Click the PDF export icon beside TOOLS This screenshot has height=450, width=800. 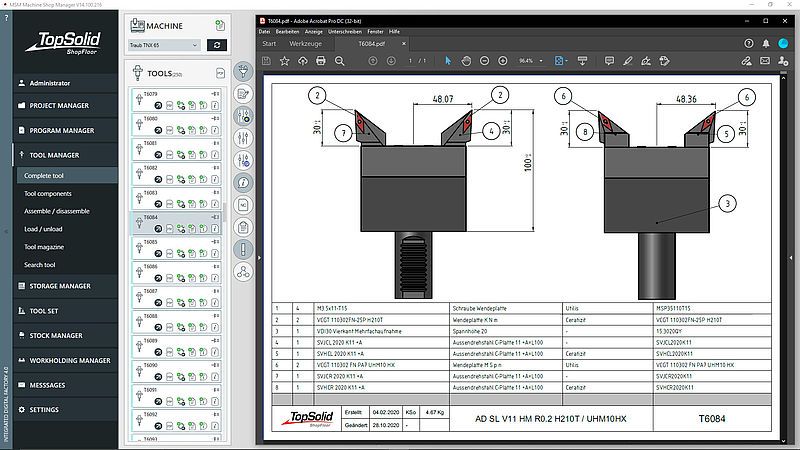pyautogui.click(x=219, y=73)
